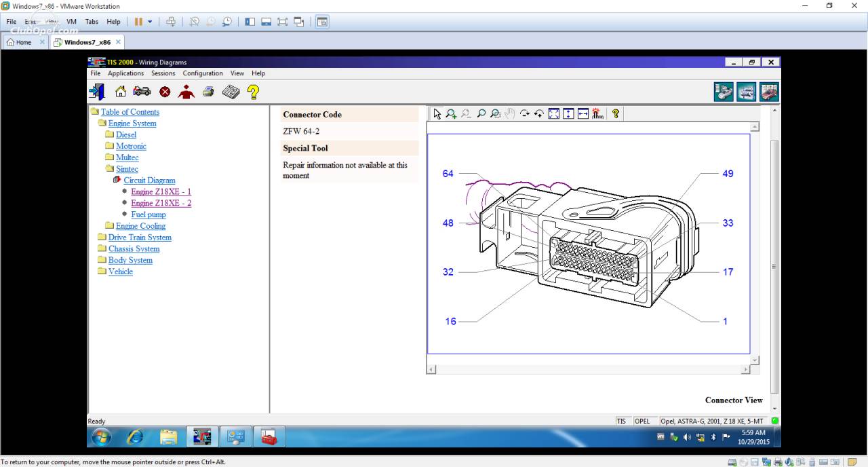868x467 pixels.
Task: Open the newspaper bulletin icon
Action: click(x=231, y=92)
